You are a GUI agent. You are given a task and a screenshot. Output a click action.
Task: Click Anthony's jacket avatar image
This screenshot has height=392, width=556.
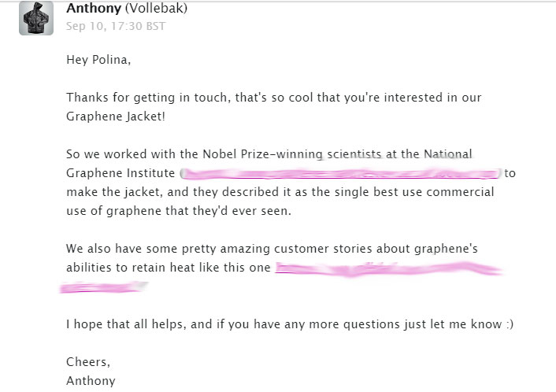pyautogui.click(x=36, y=18)
